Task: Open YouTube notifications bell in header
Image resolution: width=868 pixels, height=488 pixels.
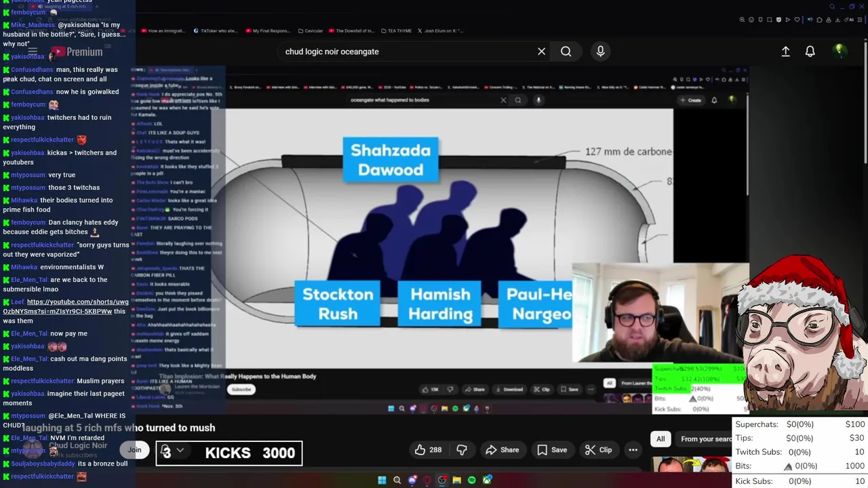Action: [810, 52]
